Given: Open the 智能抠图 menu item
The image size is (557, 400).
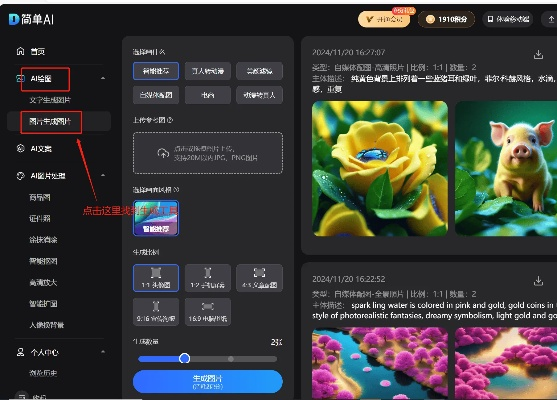Looking at the screenshot, I should (x=43, y=261).
